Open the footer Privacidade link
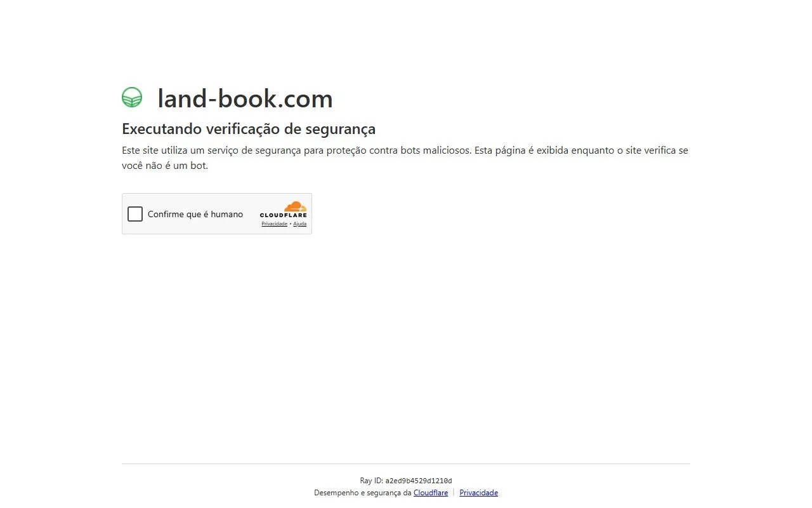812x508 pixels. [478, 493]
